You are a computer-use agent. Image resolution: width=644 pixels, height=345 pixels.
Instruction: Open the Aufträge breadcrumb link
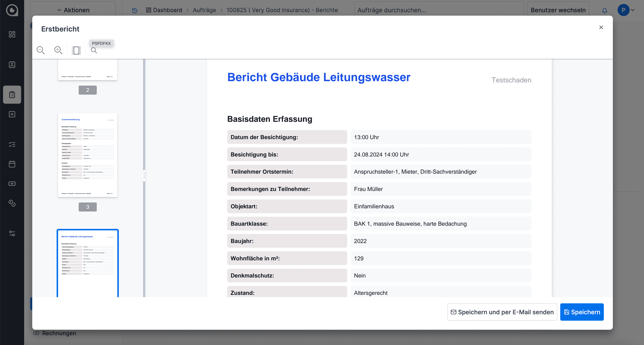(x=204, y=10)
